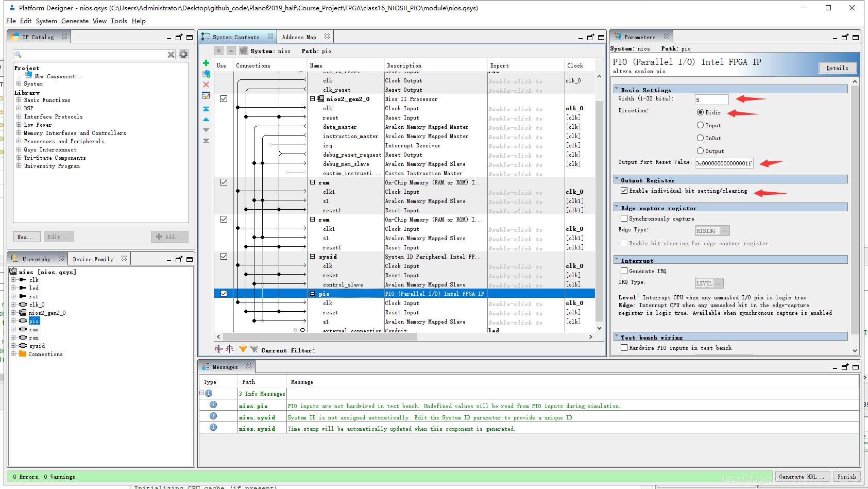Click the Parameters panel vertical scrollbar
Image resolution: width=868 pixels, height=489 pixels.
pos(855,209)
